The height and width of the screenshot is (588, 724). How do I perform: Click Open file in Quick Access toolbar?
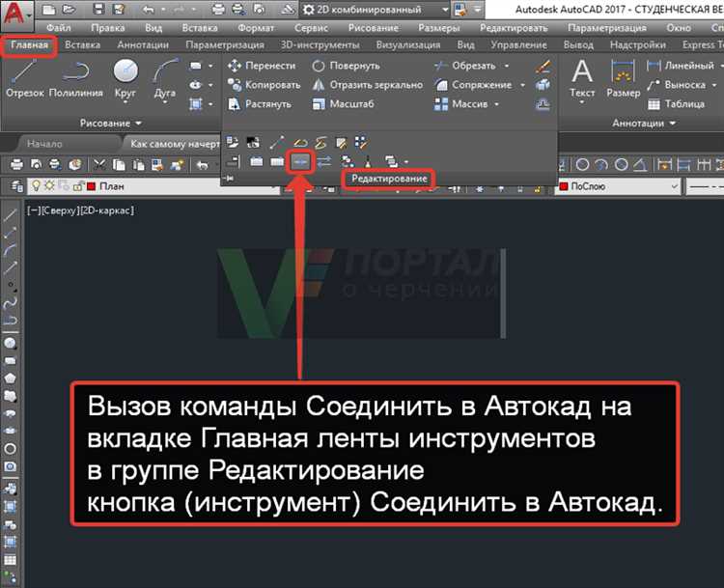pyautogui.click(x=69, y=10)
